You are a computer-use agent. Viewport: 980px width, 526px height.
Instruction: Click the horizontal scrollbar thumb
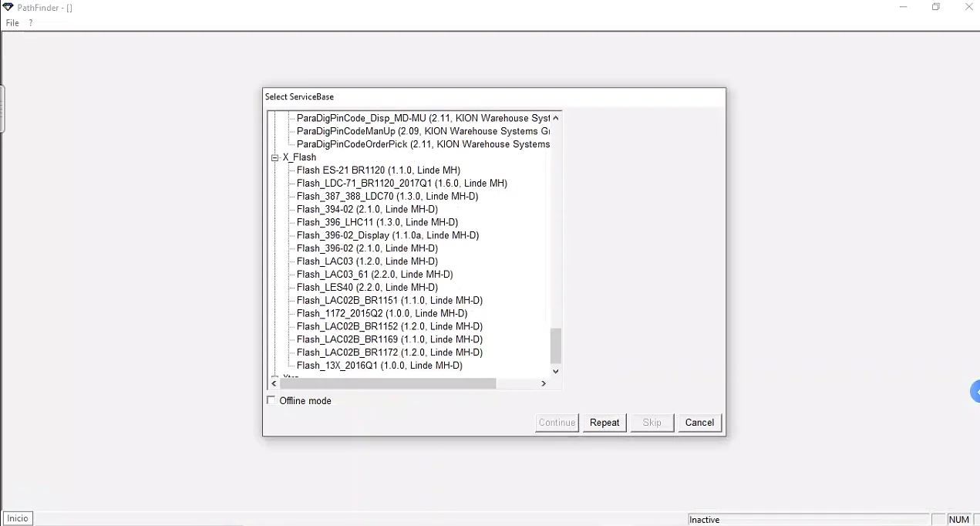point(388,383)
